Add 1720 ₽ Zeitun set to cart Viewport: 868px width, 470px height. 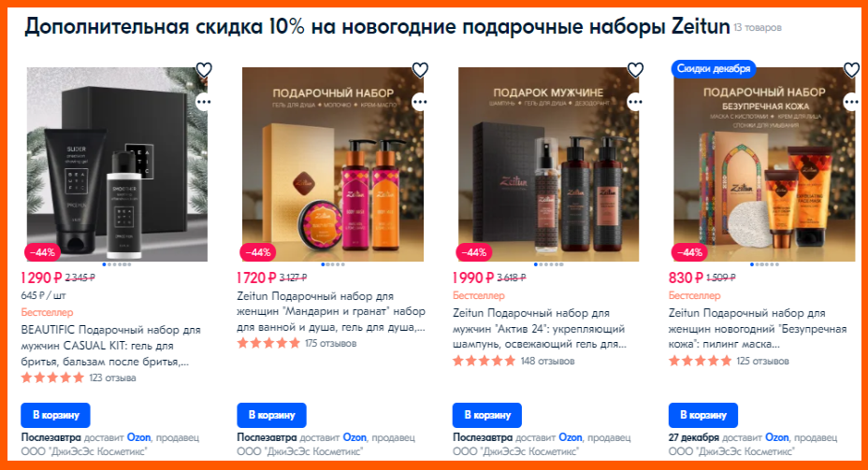[x=271, y=415]
